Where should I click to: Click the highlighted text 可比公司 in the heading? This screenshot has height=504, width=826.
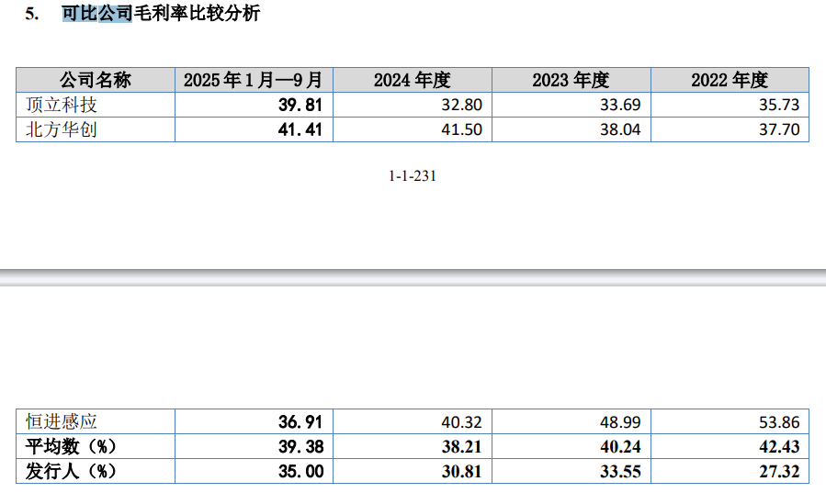(96, 15)
